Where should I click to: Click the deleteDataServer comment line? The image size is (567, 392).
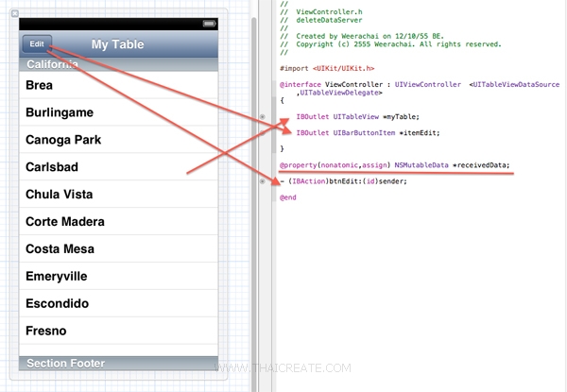[321, 20]
